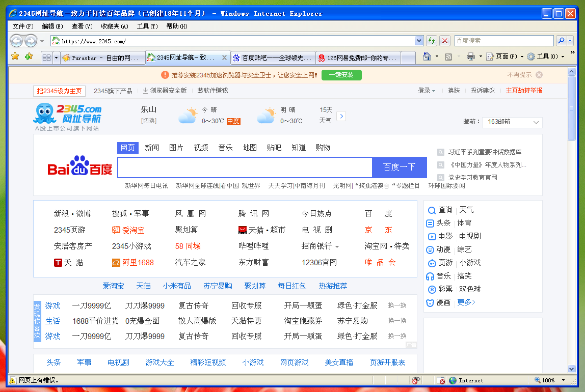Open the 小米有品 link

[x=177, y=286]
